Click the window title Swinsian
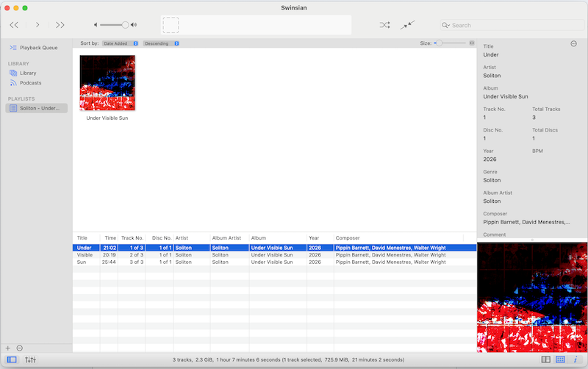The width and height of the screenshot is (588, 369). tap(294, 8)
